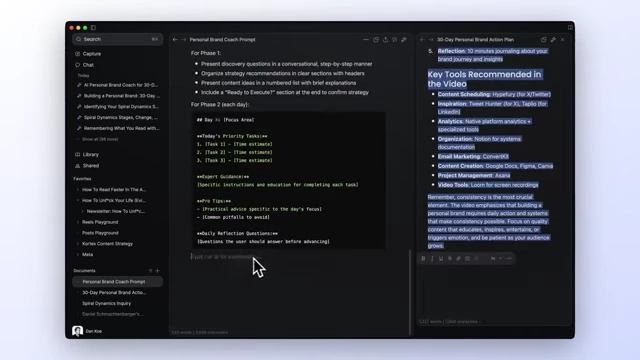This screenshot has width=640, height=360.
Task: Click 'Show all (98 more)' link
Action: click(x=100, y=139)
